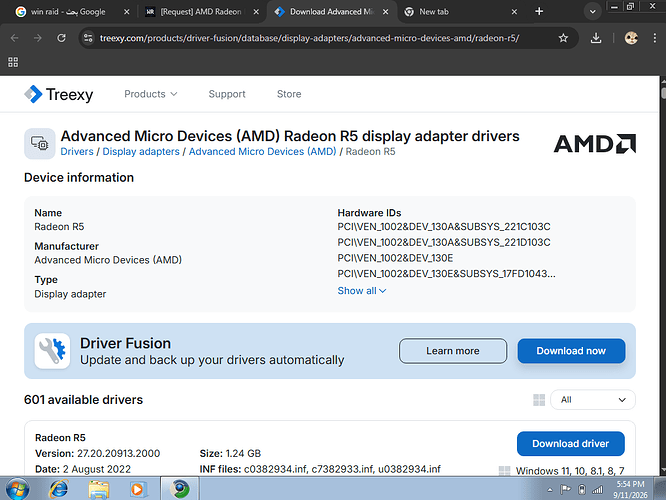Click the AMD brand logo
The height and width of the screenshot is (500, 666).
pos(595,144)
